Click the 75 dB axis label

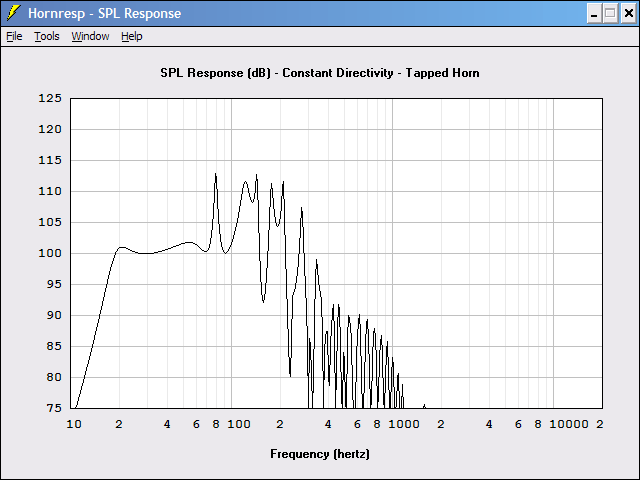click(x=53, y=408)
